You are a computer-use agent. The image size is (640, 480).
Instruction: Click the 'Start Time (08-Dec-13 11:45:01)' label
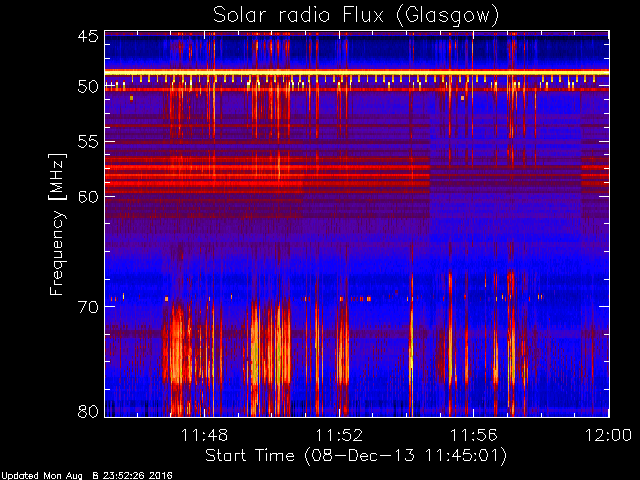(x=356, y=456)
